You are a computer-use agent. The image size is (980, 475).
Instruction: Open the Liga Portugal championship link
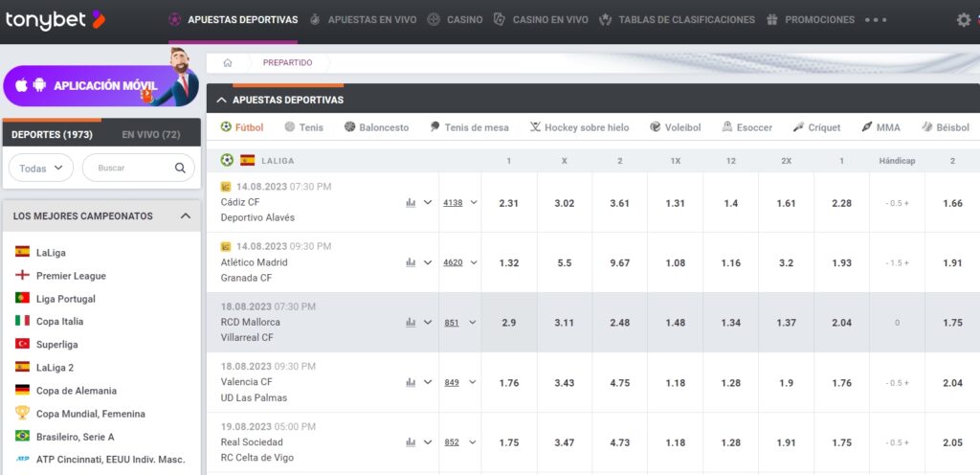click(66, 299)
